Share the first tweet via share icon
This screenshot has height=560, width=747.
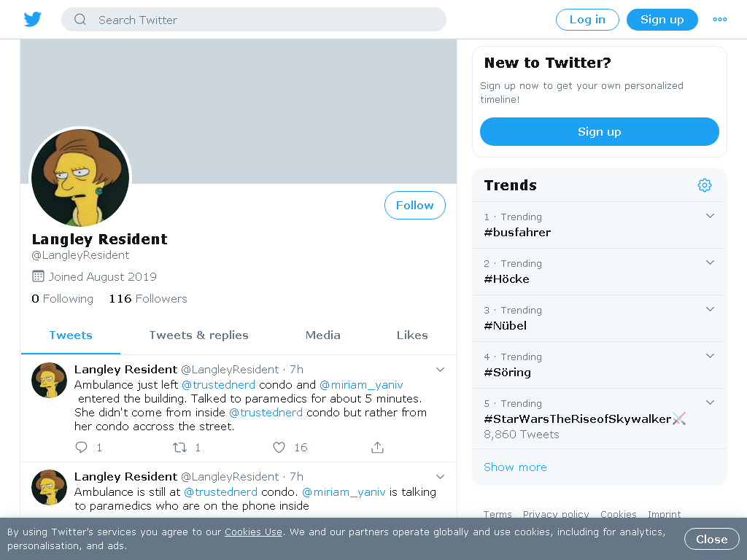point(377,447)
